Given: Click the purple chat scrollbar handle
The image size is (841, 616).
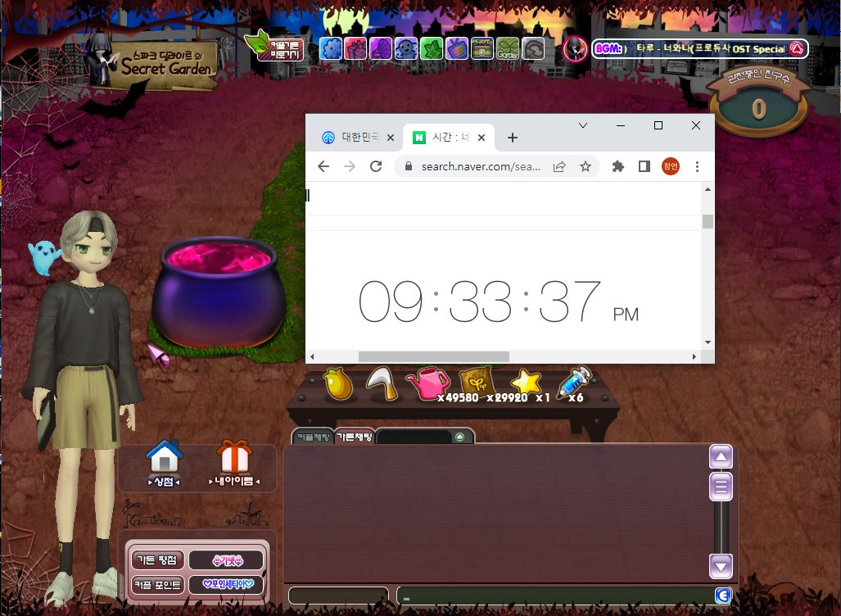Looking at the screenshot, I should click(721, 486).
